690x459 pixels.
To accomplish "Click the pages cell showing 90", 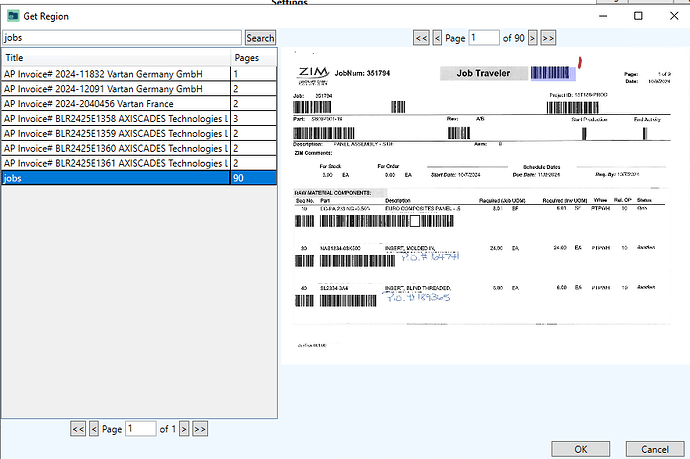I will (253, 178).
